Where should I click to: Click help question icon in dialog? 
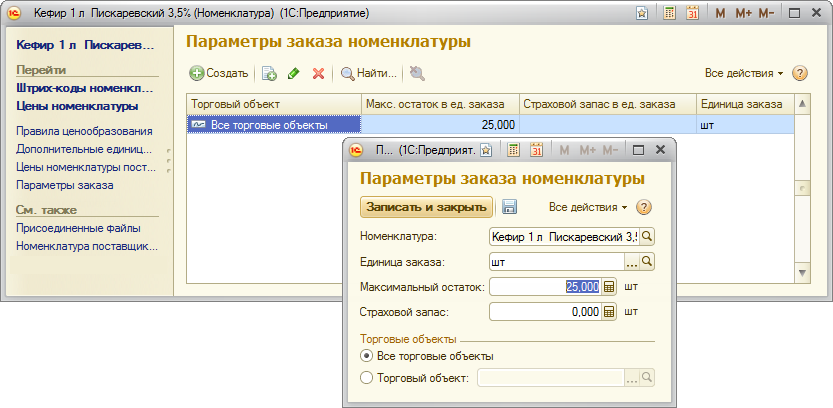[x=644, y=207]
